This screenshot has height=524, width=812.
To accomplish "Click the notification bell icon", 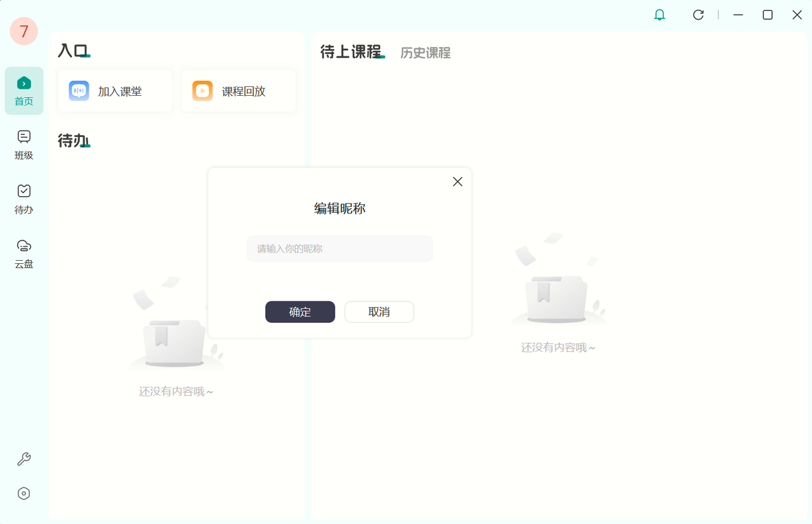I will [x=660, y=15].
